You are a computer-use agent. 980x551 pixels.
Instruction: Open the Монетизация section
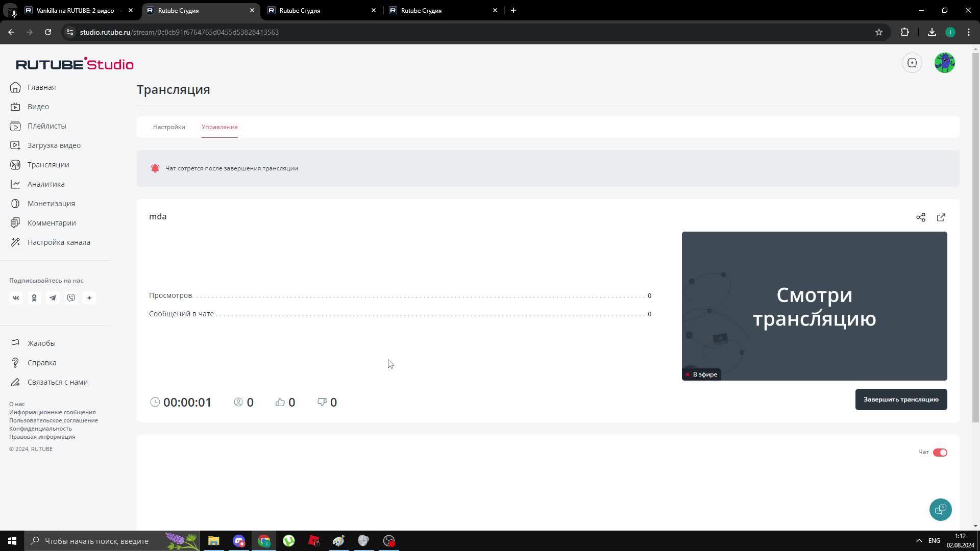click(51, 203)
